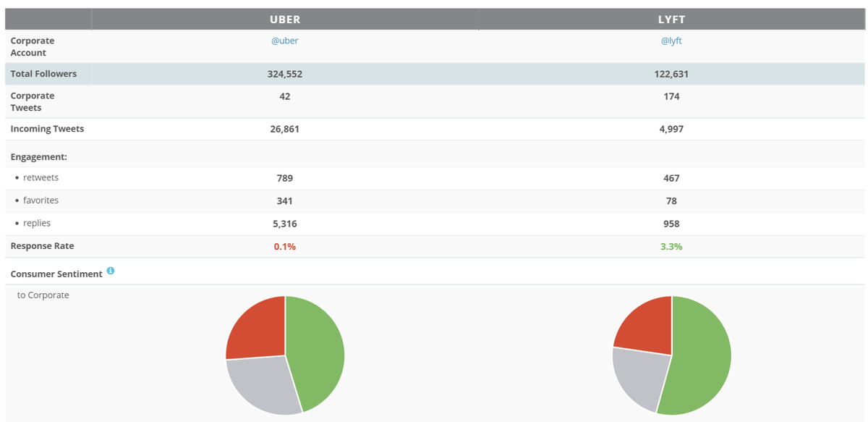
Task: Click the replies bullet label
Action: (x=37, y=223)
